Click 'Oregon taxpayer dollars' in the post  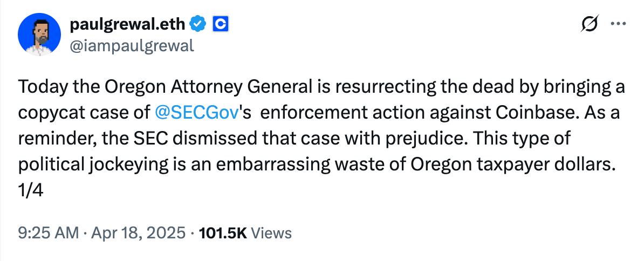coord(522,165)
